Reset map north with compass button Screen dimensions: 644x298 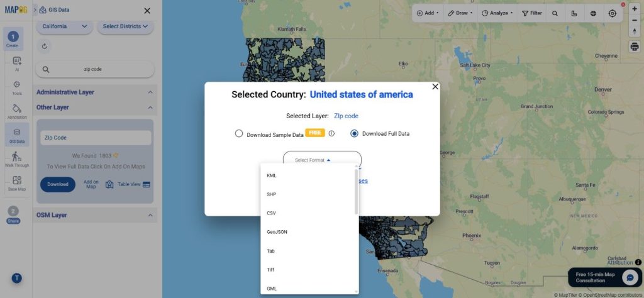pos(635,31)
